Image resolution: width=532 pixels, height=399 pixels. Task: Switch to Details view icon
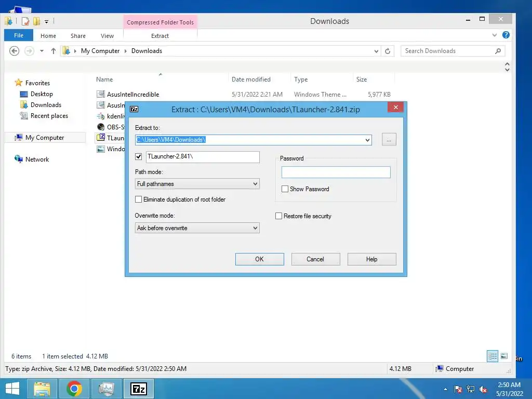click(493, 356)
